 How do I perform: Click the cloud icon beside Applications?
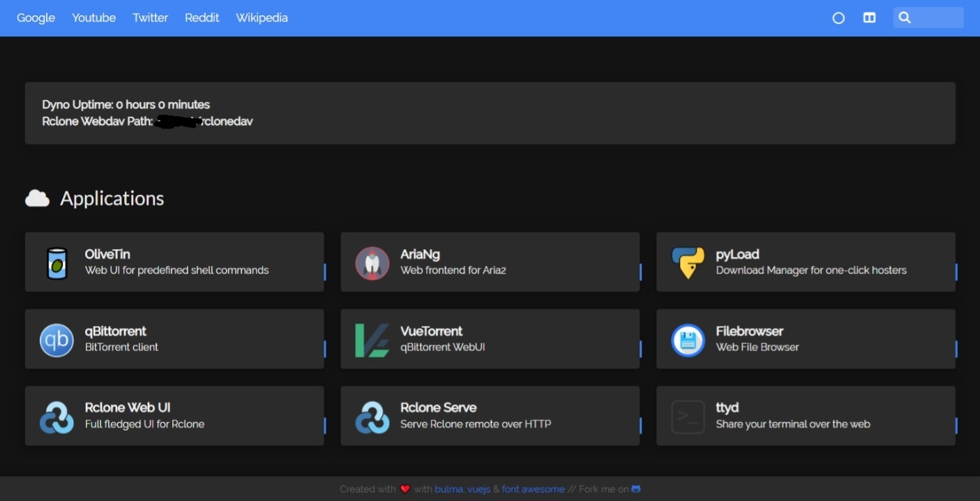click(x=38, y=199)
